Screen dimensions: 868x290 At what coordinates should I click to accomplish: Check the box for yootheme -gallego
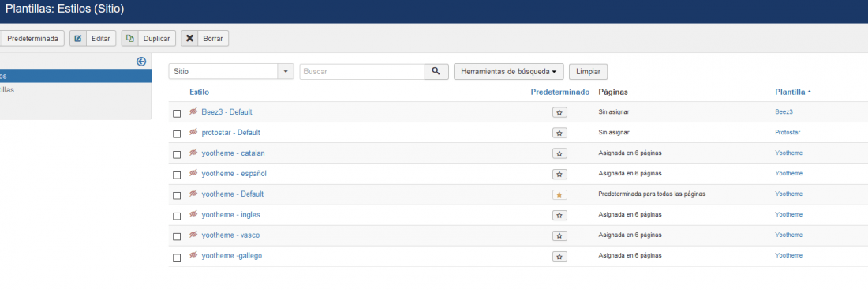tap(177, 258)
